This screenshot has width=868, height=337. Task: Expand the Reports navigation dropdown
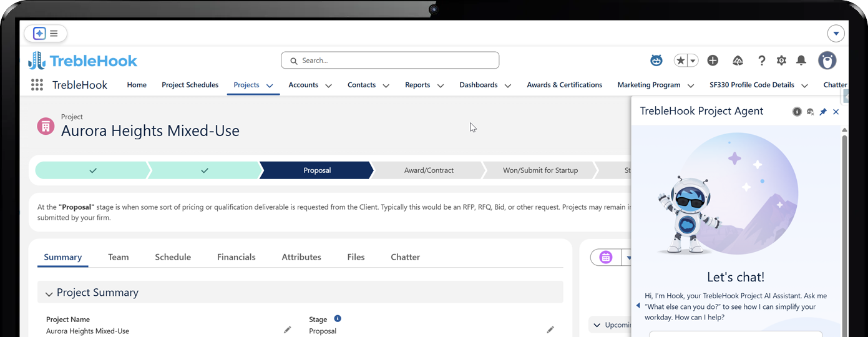click(441, 85)
